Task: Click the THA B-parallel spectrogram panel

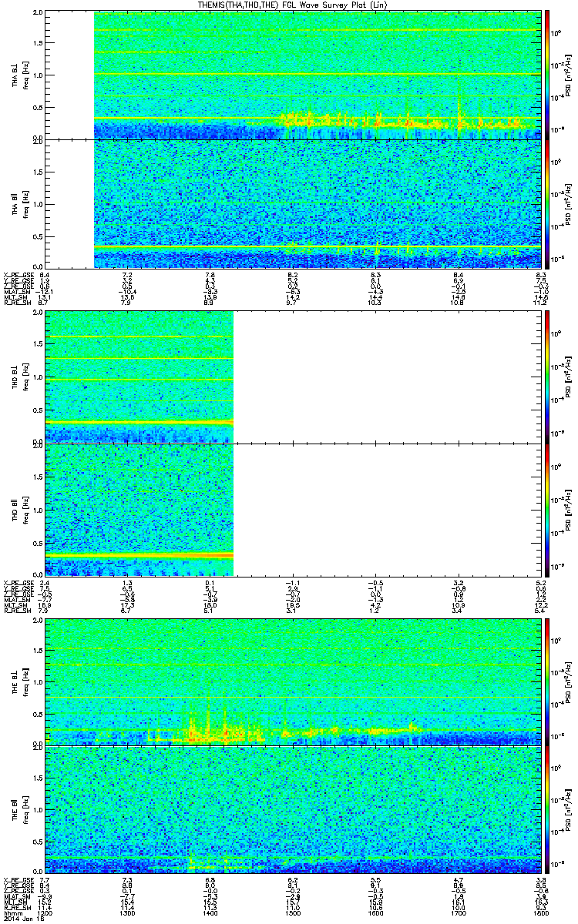Action: pos(293,204)
